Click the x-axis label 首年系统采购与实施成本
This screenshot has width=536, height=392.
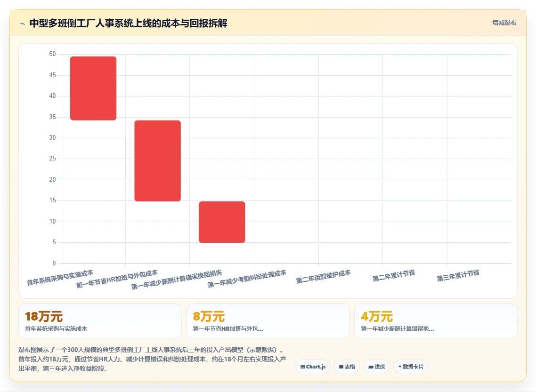pyautogui.click(x=60, y=278)
